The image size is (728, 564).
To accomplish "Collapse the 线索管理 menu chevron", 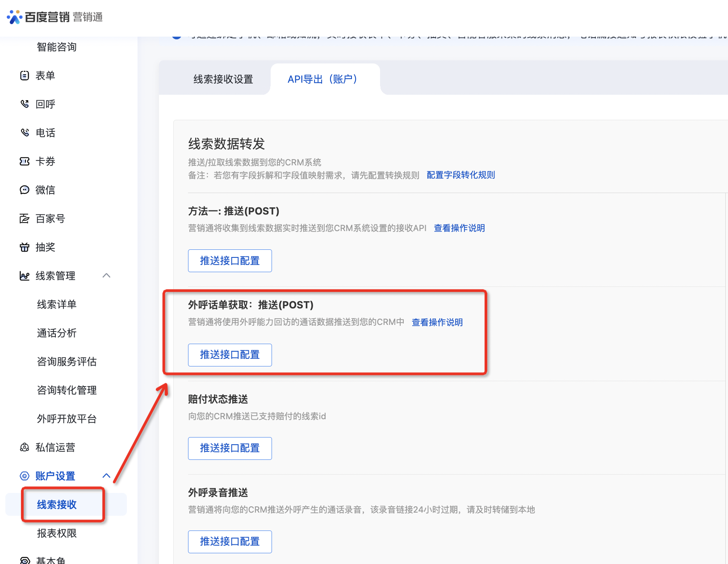I will coord(106,275).
